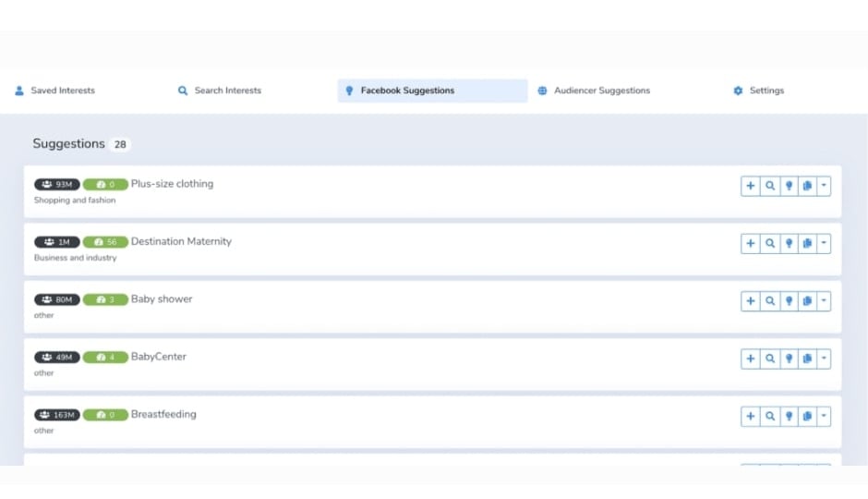Image resolution: width=868 pixels, height=499 pixels.
Task: Add Breastfeeding interest plus icon
Action: click(750, 417)
